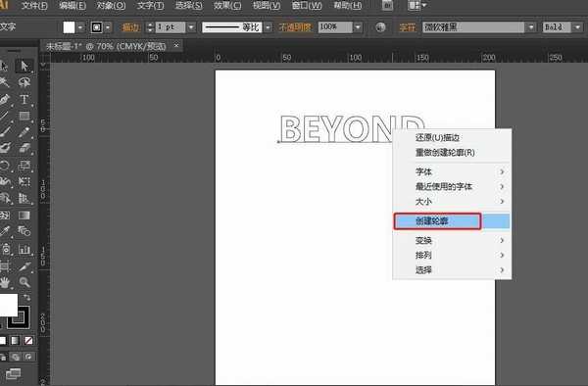Image resolution: width=588 pixels, height=386 pixels.
Task: Open the 100% opacity dropdown arrow
Action: 358,27
